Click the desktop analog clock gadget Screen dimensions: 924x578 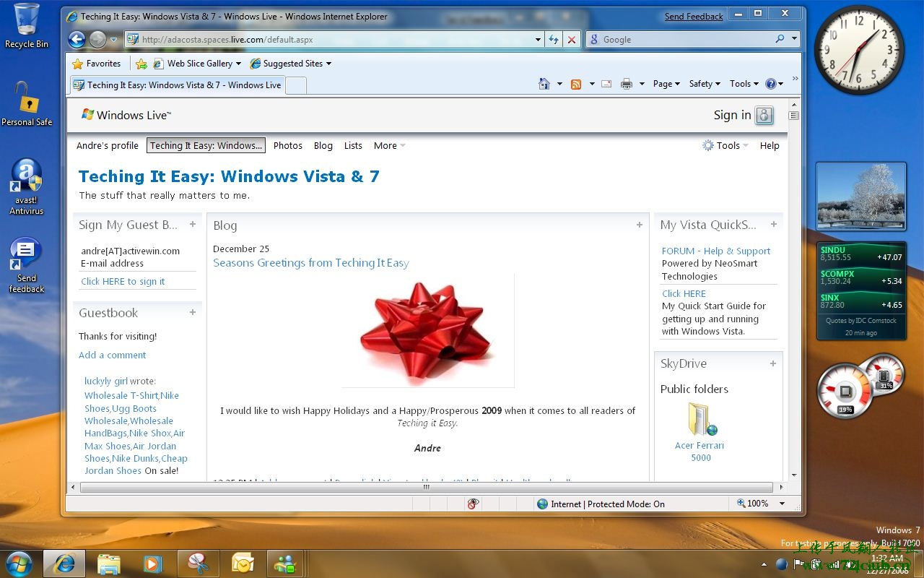pos(859,50)
